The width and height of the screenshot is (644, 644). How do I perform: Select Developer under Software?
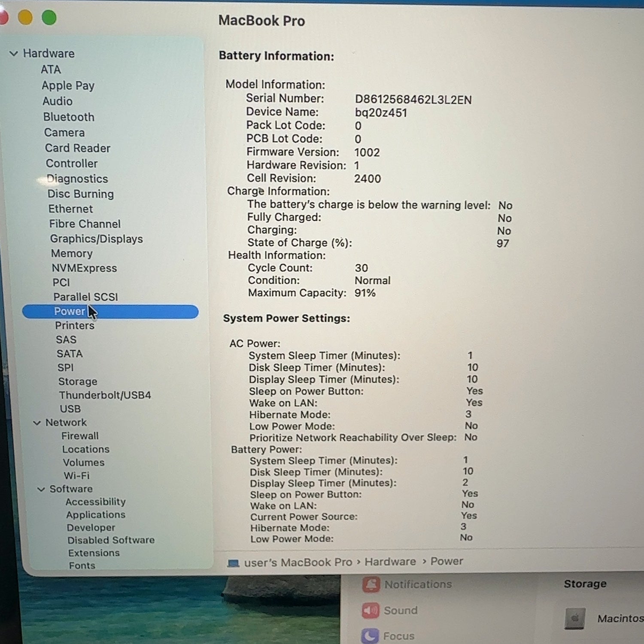pos(91,527)
